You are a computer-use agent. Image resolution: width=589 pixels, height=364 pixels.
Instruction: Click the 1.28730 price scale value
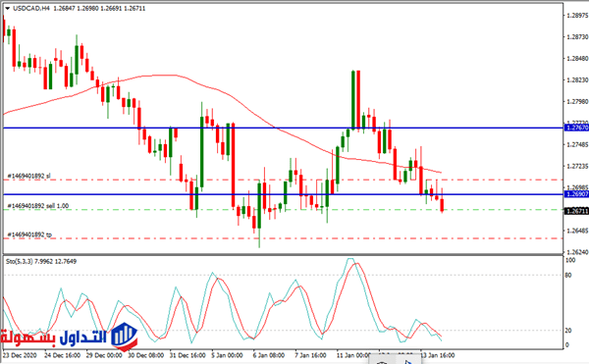pyautogui.click(x=577, y=36)
